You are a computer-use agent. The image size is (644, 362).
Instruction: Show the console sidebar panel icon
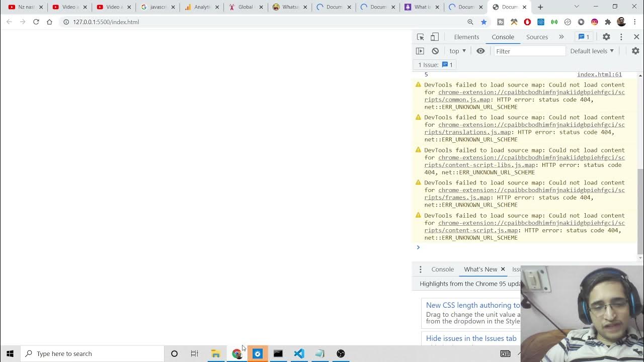[x=420, y=51]
